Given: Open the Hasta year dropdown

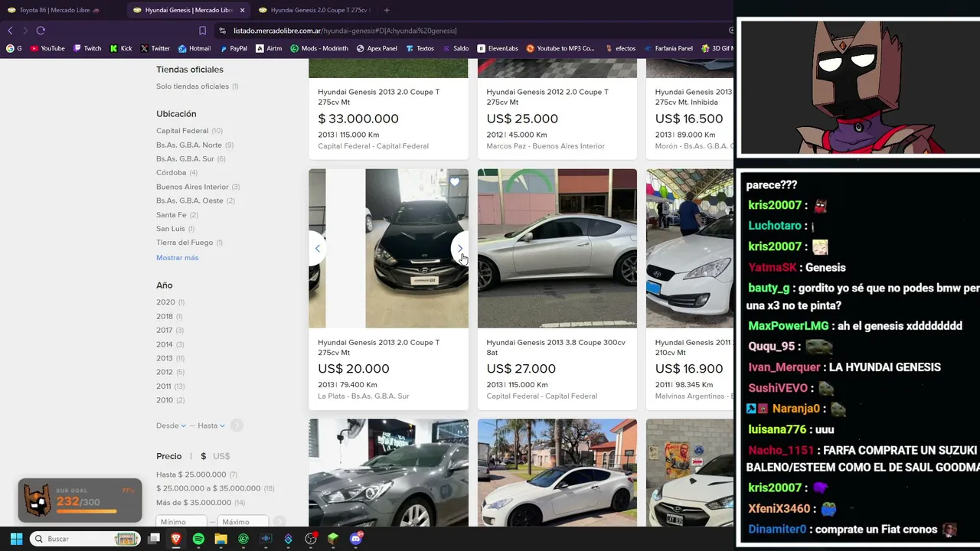Looking at the screenshot, I should (211, 425).
